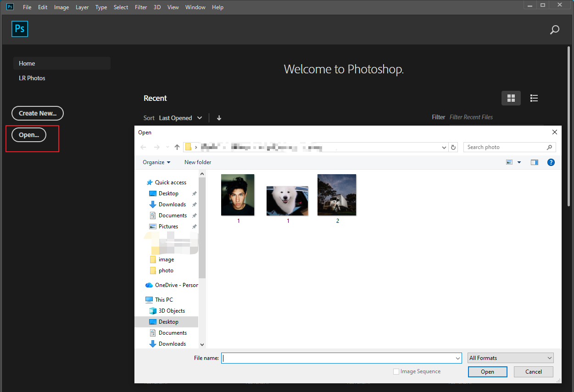This screenshot has height=392, width=574.
Task: Open the All Formats dropdown
Action: 510,358
